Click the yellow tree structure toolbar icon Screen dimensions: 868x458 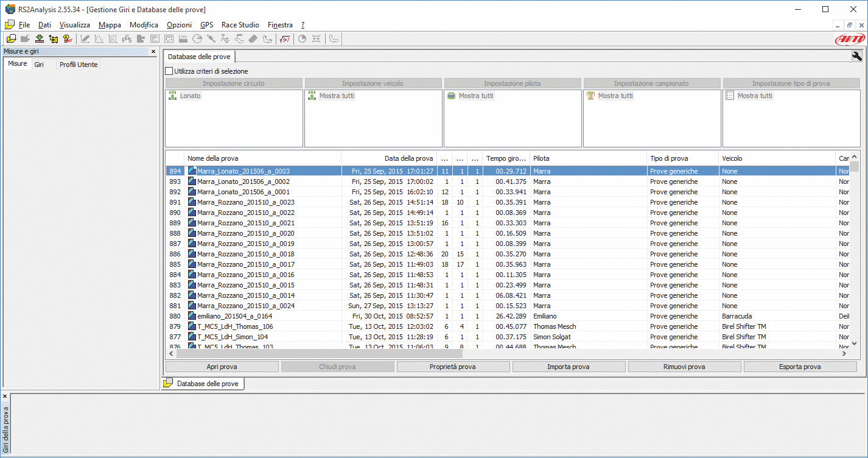pos(54,39)
